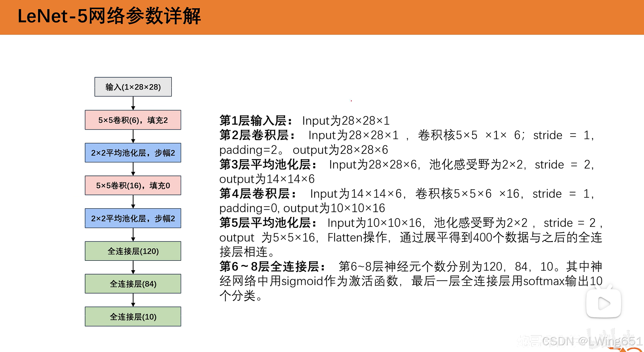Select the 5×5 convolution(6) padding 2 box
Screen dimensions: 644x352
coord(133,120)
